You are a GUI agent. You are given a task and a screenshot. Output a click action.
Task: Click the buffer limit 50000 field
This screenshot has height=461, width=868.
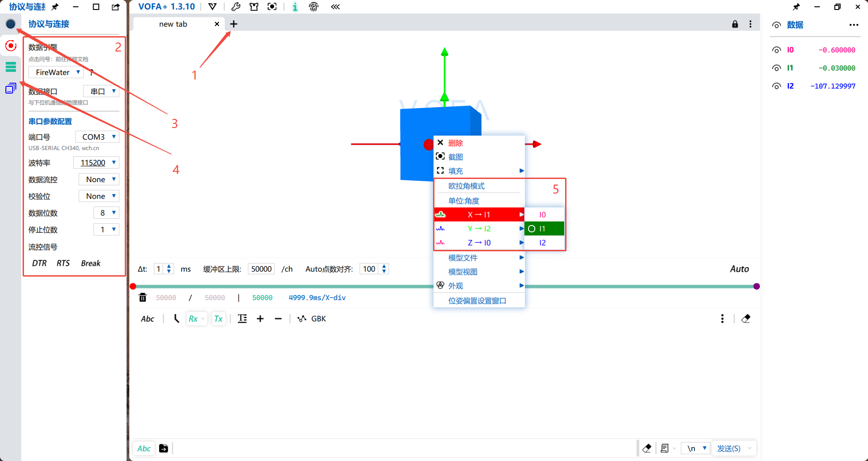(x=261, y=269)
